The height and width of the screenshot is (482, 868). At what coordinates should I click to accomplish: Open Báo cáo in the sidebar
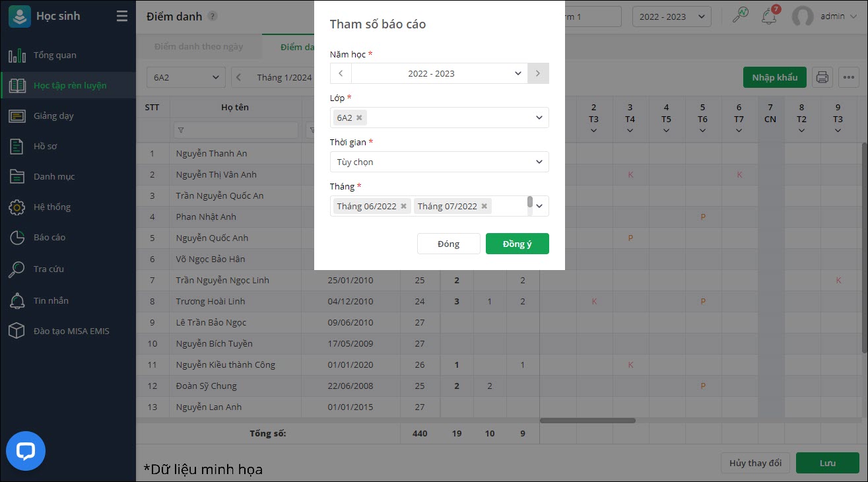50,237
